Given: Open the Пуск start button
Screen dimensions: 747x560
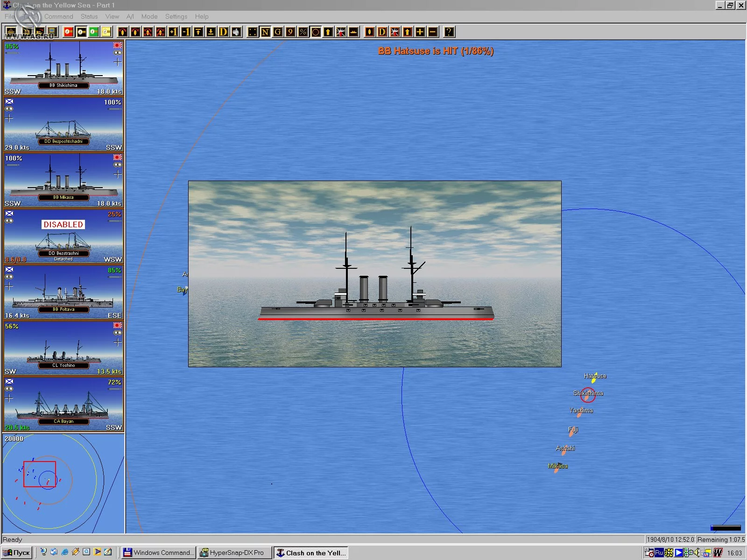Looking at the screenshot, I should [17, 553].
